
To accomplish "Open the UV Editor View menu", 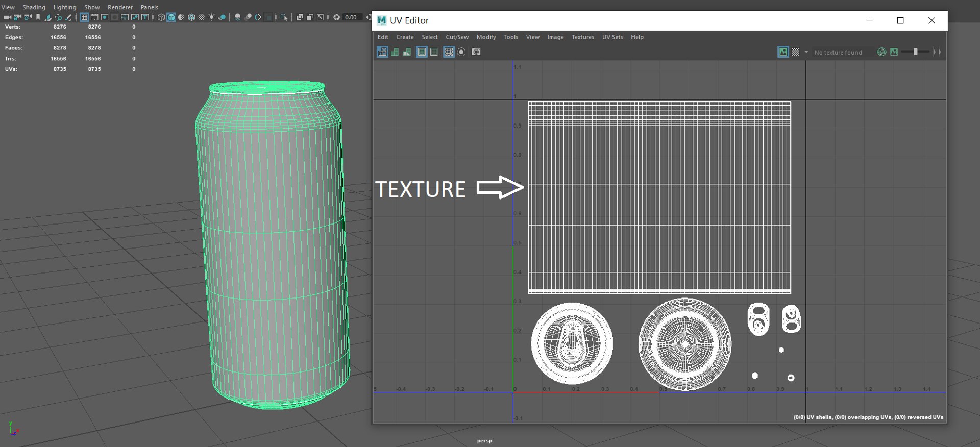I will coord(532,37).
